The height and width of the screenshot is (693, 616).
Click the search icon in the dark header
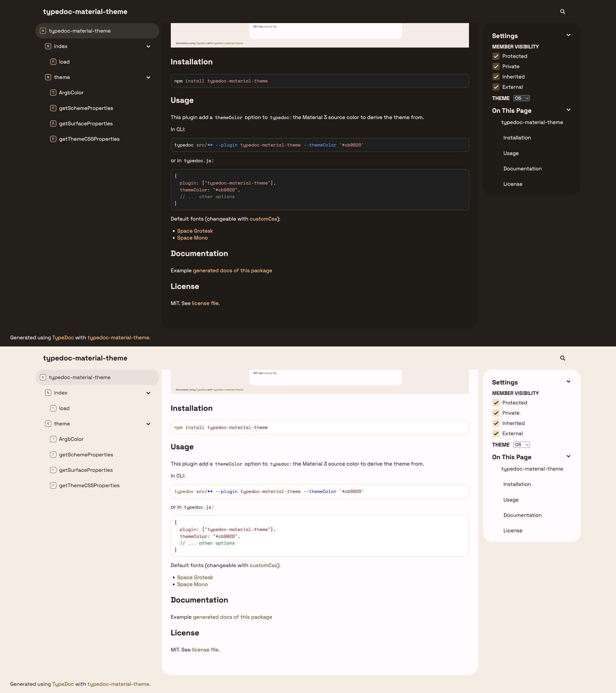[x=562, y=12]
